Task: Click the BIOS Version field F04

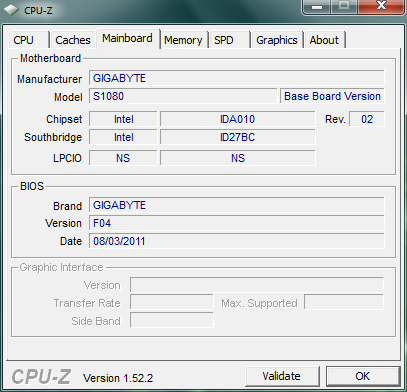Action: coord(237,223)
